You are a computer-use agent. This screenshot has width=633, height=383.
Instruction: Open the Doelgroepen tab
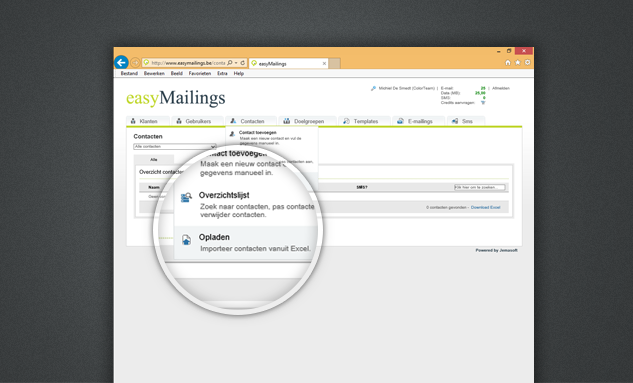tap(308, 121)
